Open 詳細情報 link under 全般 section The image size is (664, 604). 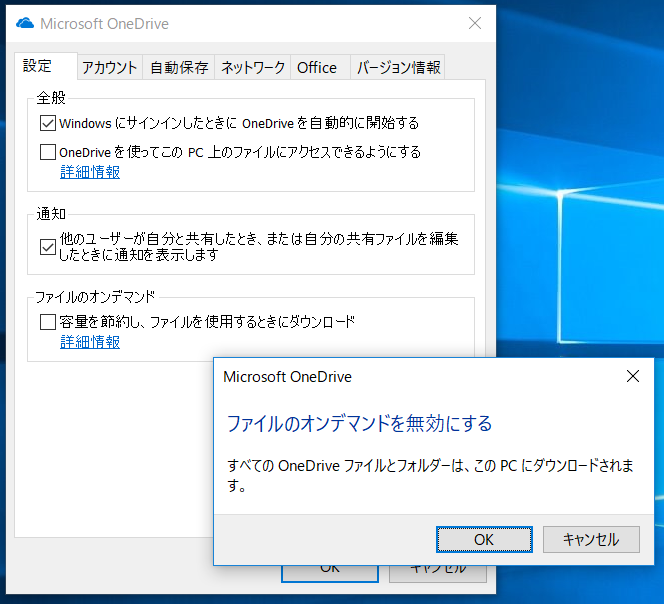[x=90, y=172]
